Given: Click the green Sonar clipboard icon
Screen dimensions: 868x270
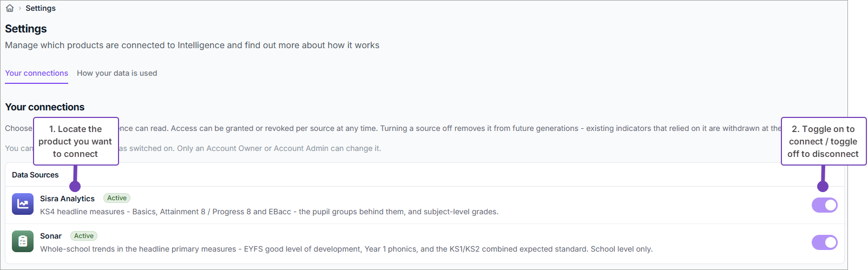Looking at the screenshot, I should tap(23, 241).
